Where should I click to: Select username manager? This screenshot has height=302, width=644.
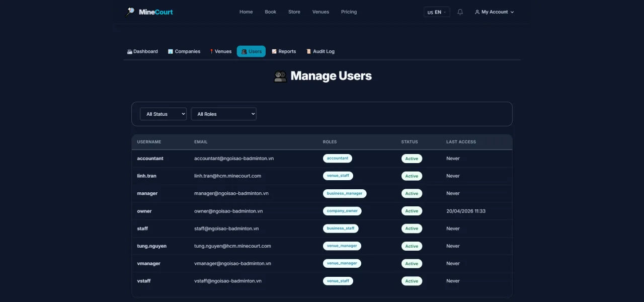pos(147,193)
